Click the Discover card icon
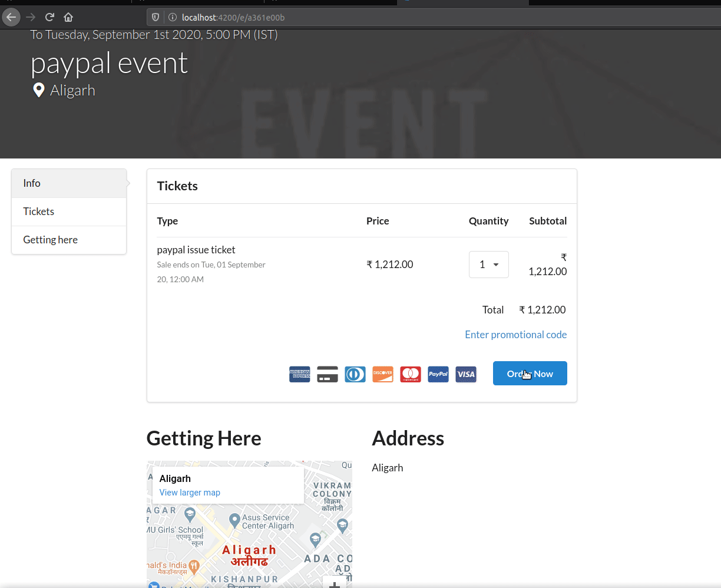This screenshot has height=588, width=721. [383, 374]
